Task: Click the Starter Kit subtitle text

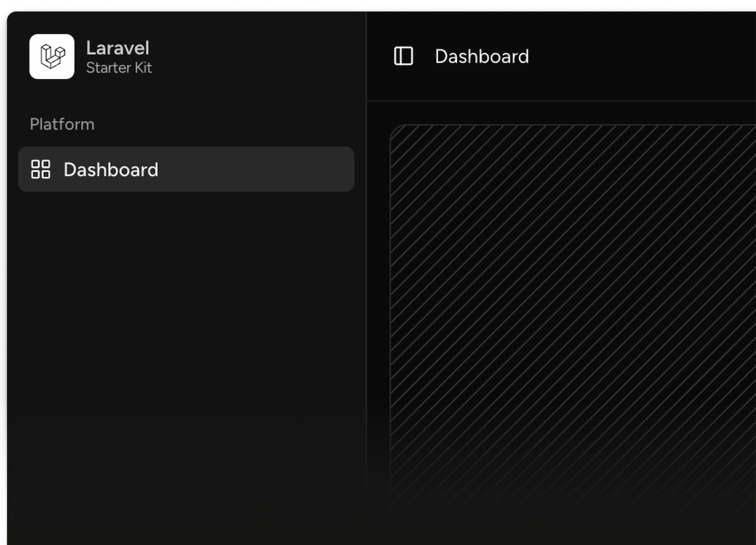Action: point(118,68)
